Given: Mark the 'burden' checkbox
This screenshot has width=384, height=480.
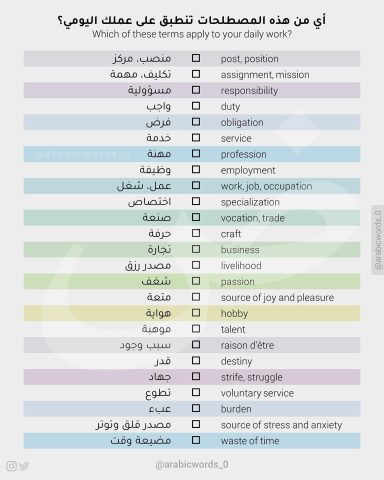Looking at the screenshot, I should click(x=196, y=408).
